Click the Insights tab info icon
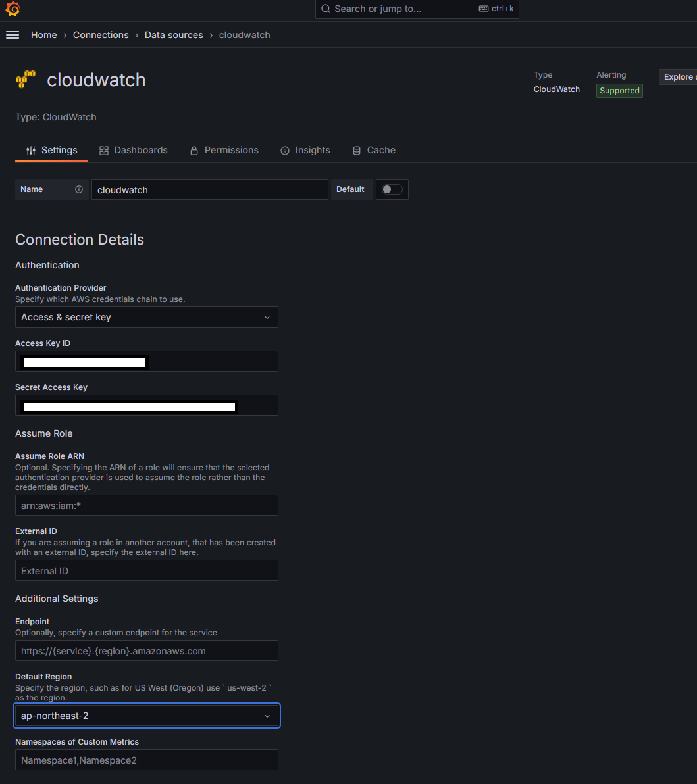The image size is (697, 784). coord(285,151)
